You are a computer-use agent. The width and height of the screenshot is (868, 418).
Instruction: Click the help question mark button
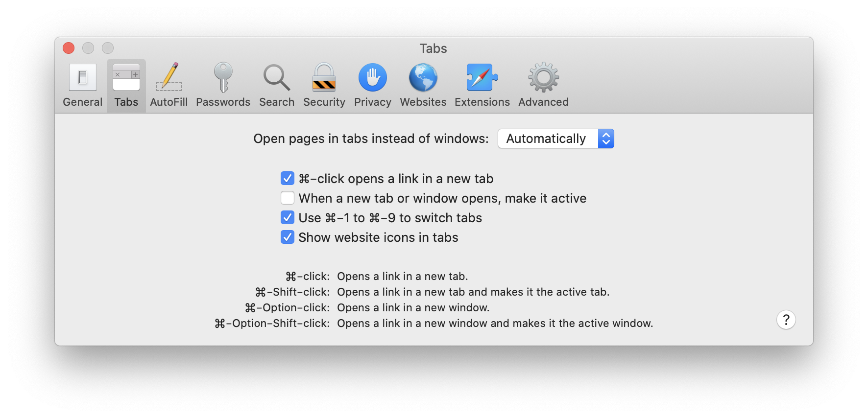[x=786, y=320]
